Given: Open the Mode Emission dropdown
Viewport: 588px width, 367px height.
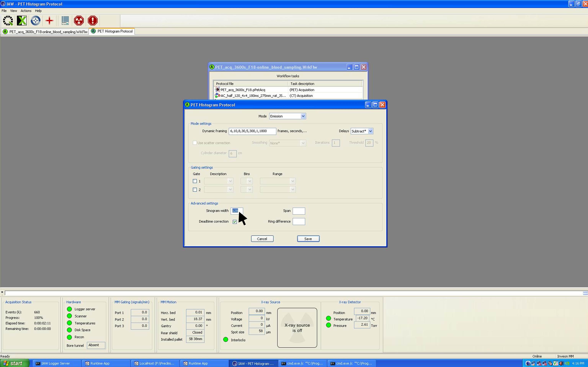Looking at the screenshot, I should pyautogui.click(x=303, y=116).
